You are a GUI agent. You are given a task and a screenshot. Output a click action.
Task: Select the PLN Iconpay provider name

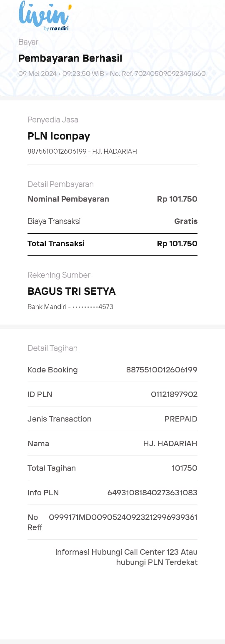click(59, 136)
